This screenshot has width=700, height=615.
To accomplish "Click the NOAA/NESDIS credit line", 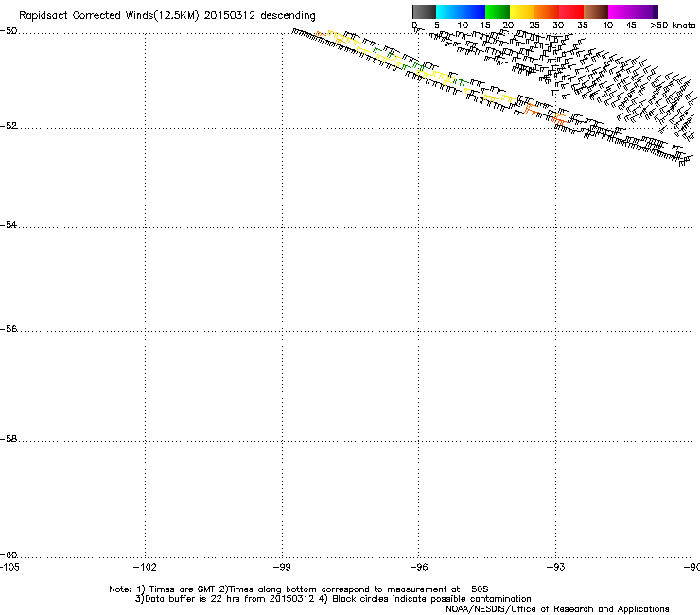I will (557, 609).
